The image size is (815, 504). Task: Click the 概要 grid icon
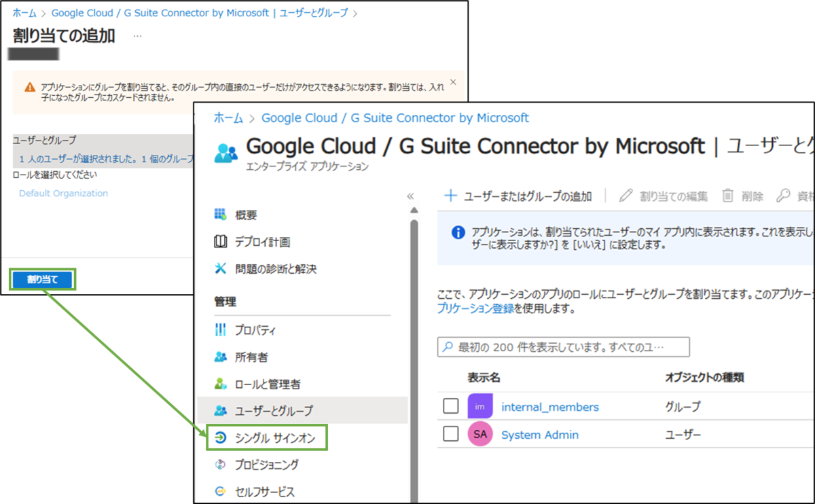click(x=220, y=215)
